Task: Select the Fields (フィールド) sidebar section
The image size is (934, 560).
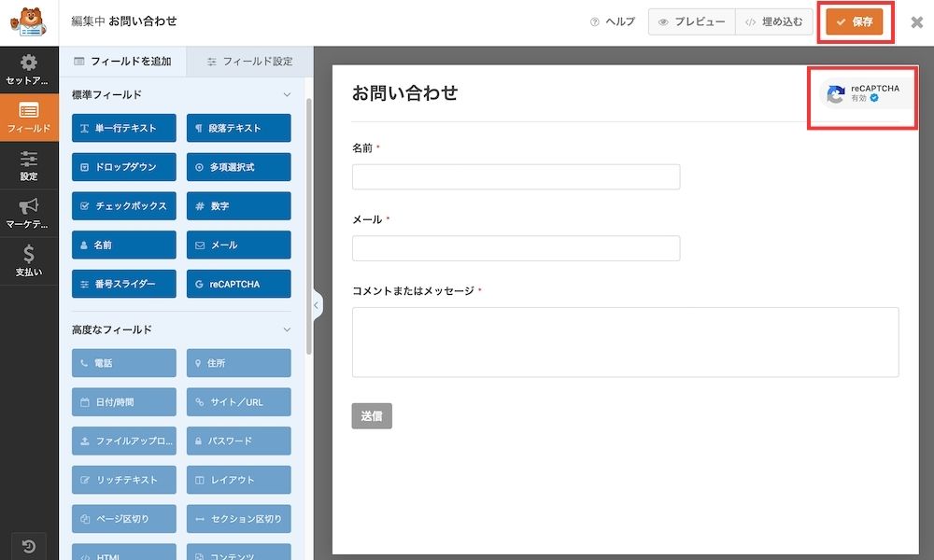Action: (29, 118)
